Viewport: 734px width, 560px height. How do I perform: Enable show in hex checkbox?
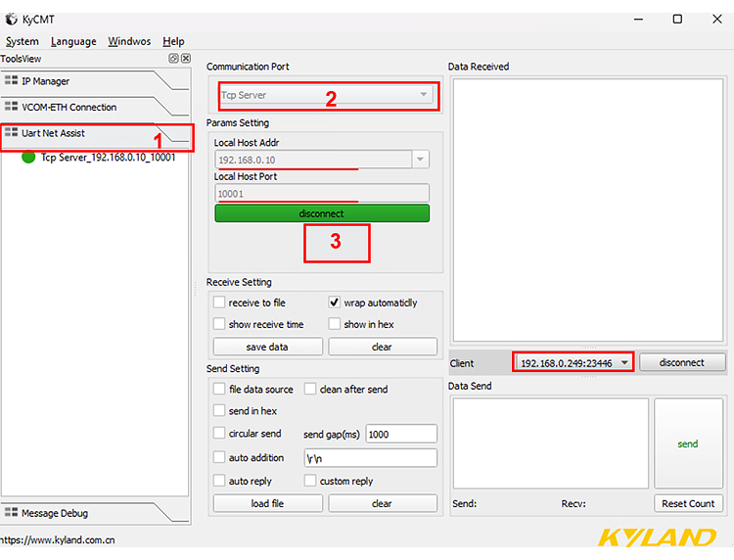335,323
